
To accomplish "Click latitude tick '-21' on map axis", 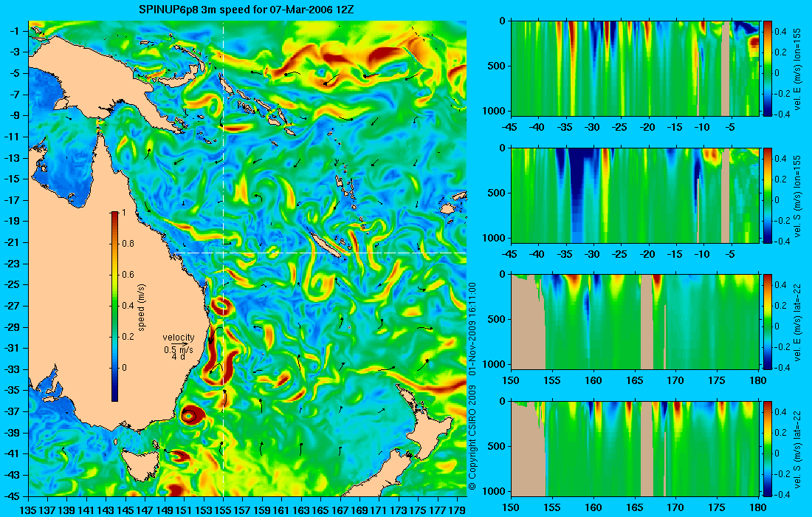I will [13, 242].
